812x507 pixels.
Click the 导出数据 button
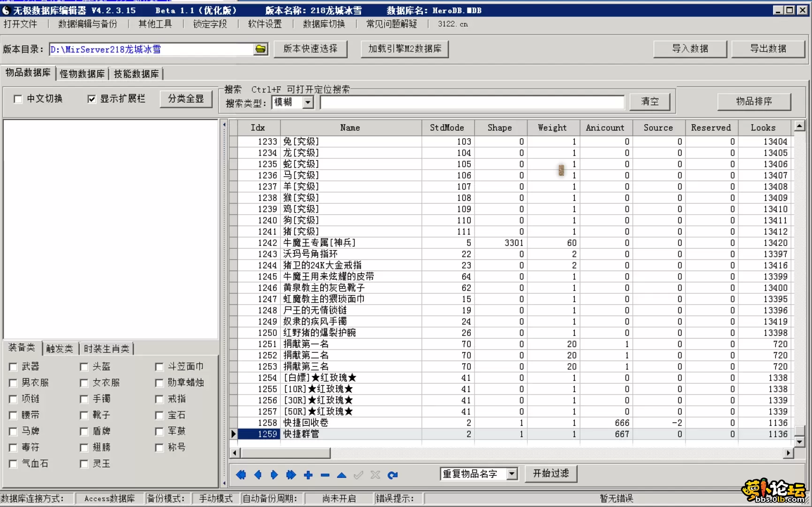pos(768,49)
